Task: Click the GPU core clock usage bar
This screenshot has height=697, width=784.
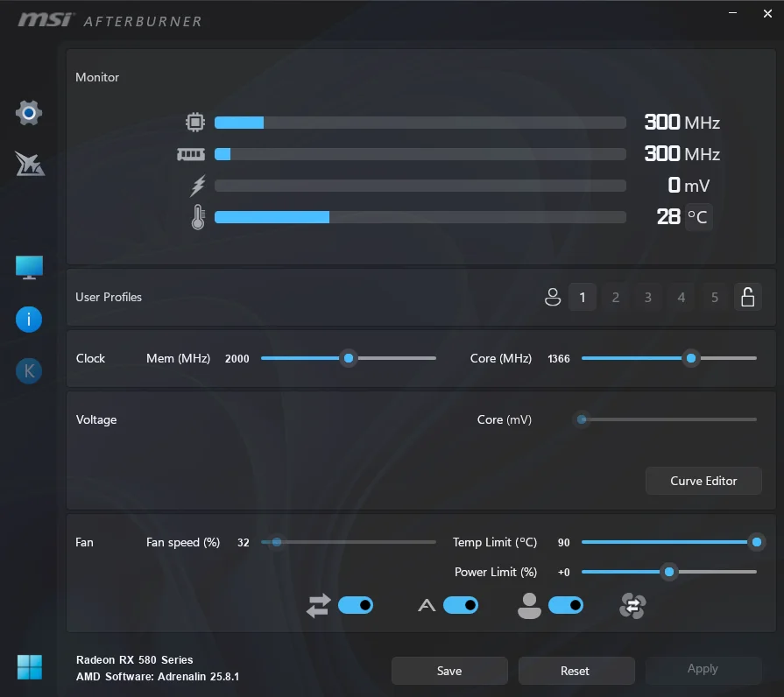Action: tap(420, 123)
